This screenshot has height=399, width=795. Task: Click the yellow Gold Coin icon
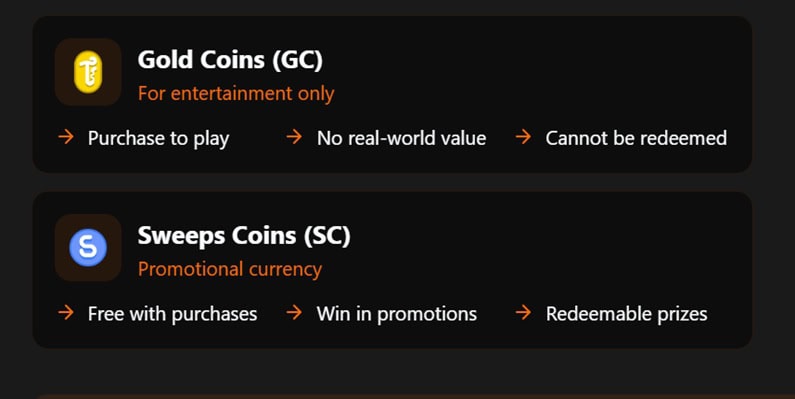click(88, 71)
